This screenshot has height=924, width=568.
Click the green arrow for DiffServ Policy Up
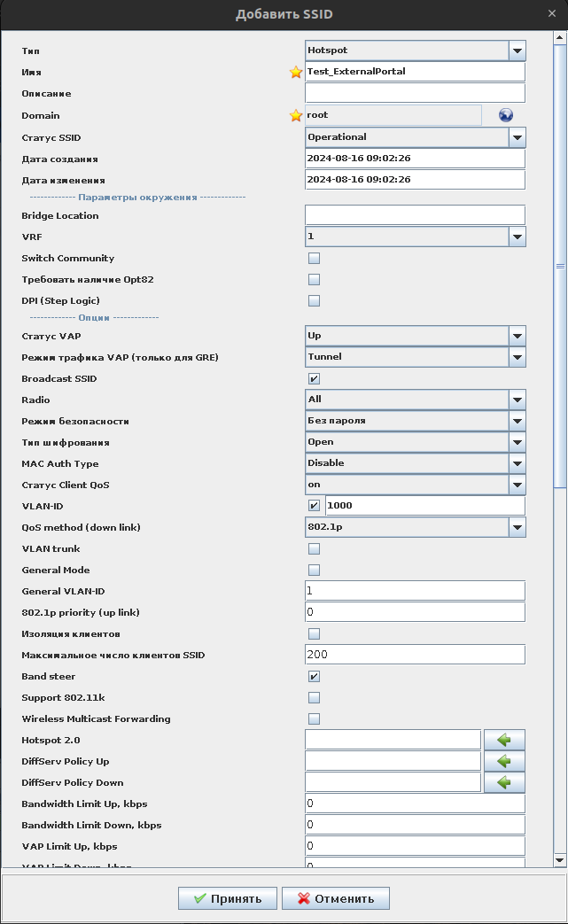pyautogui.click(x=504, y=761)
